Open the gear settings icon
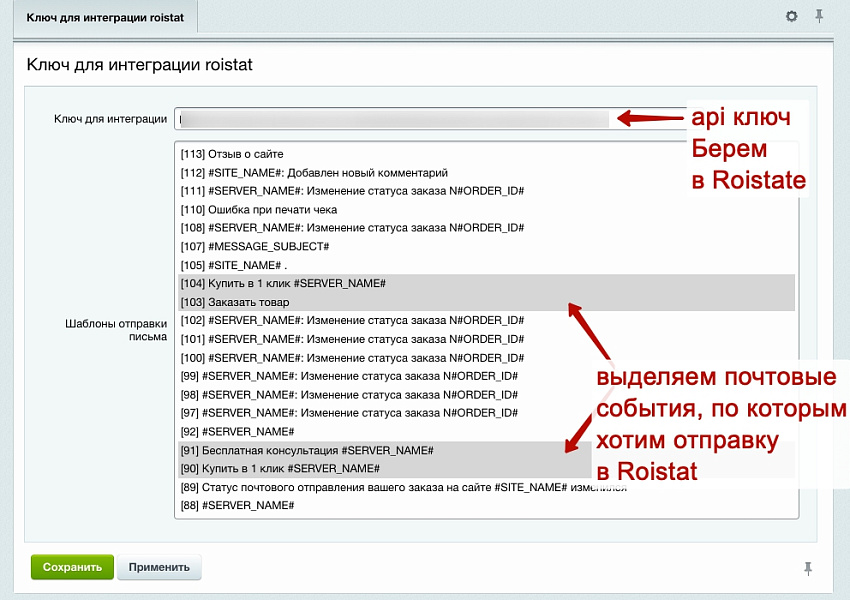The height and width of the screenshot is (600, 850). pyautogui.click(x=792, y=16)
